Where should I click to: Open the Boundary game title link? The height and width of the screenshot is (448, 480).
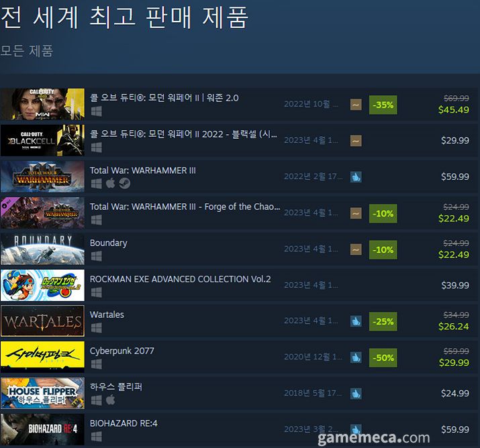108,243
